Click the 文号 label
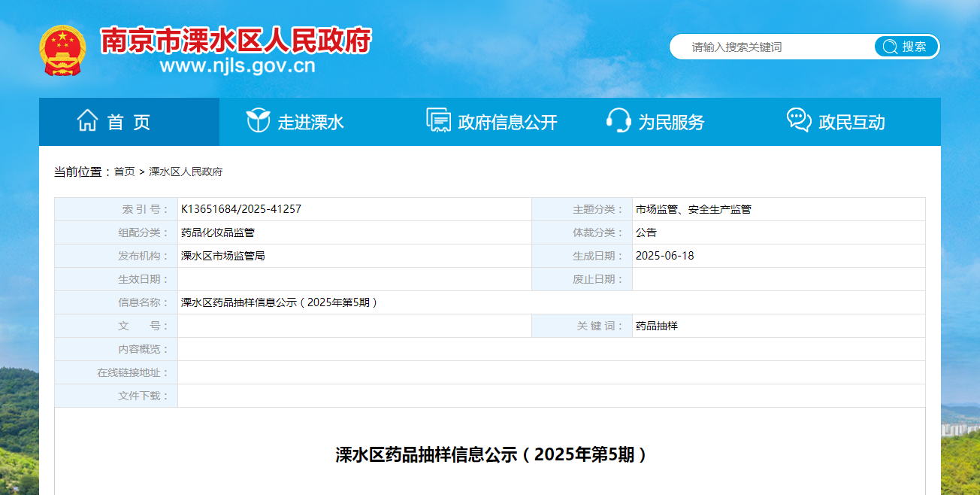This screenshot has width=980, height=495. [144, 326]
